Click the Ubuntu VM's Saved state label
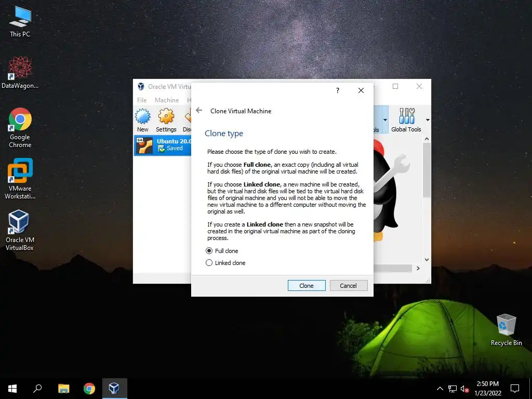Screen dimensions: 532x399 pos(175,148)
